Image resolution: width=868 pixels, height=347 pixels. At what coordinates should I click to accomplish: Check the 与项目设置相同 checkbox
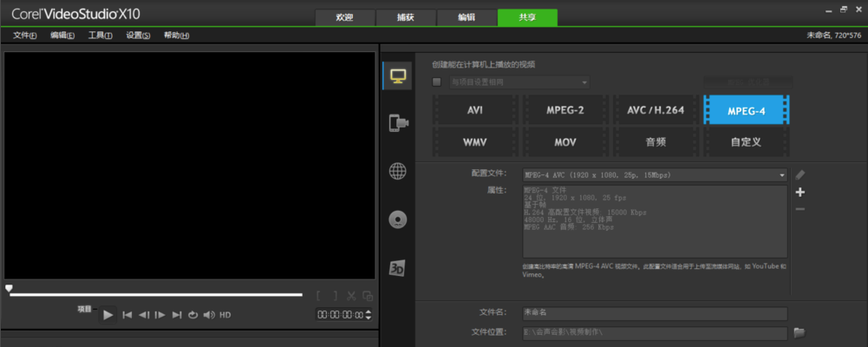(437, 82)
